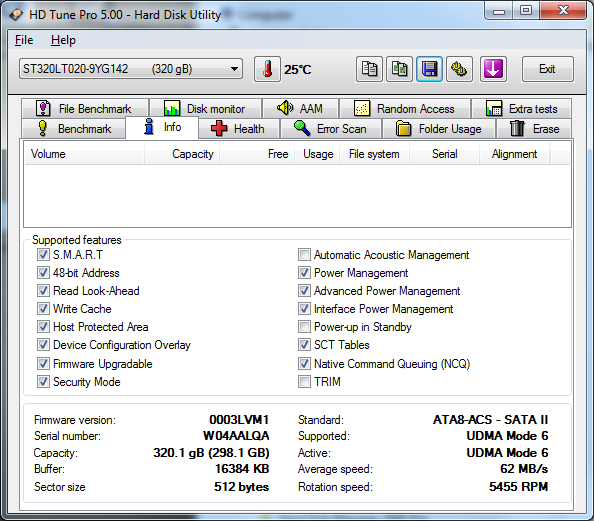Viewport: 594px width, 521px height.
Task: Open the Health tab
Action: click(239, 128)
